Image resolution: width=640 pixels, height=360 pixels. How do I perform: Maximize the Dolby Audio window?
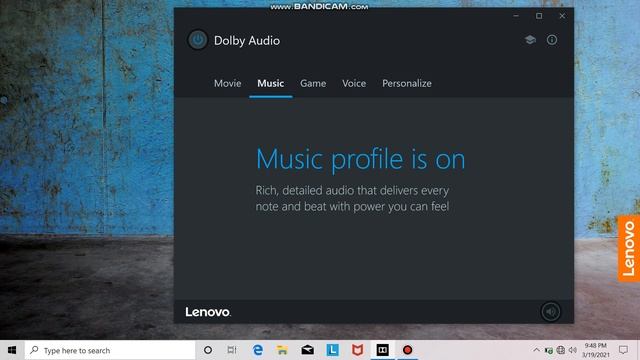(x=539, y=16)
